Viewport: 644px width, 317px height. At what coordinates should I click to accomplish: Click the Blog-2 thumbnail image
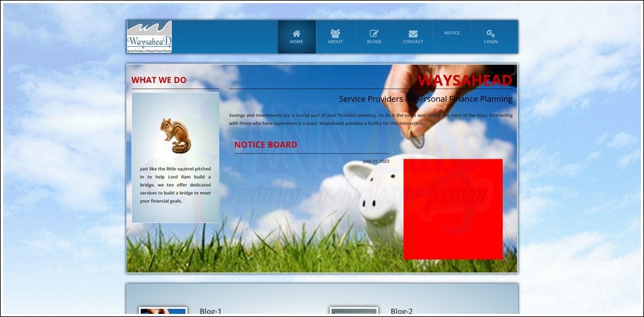(354, 311)
